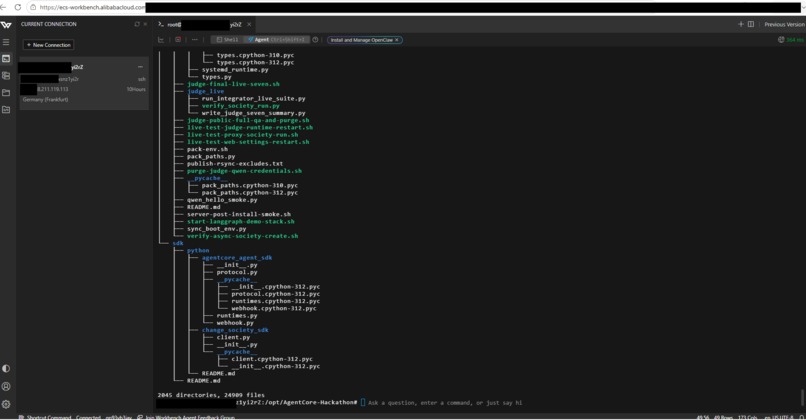Open the more options ellipsis in toolbar
The height and width of the screenshot is (420, 806).
coord(194,40)
